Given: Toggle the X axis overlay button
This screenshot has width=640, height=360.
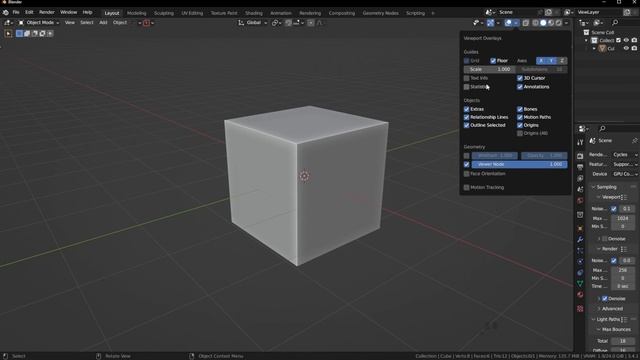Looking at the screenshot, I should (541, 61).
